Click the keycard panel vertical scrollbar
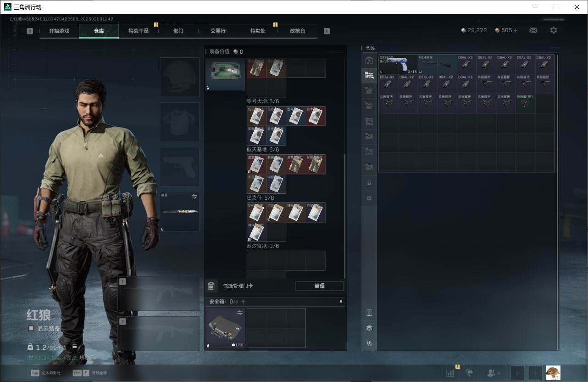This screenshot has height=382, width=588. (x=345, y=216)
